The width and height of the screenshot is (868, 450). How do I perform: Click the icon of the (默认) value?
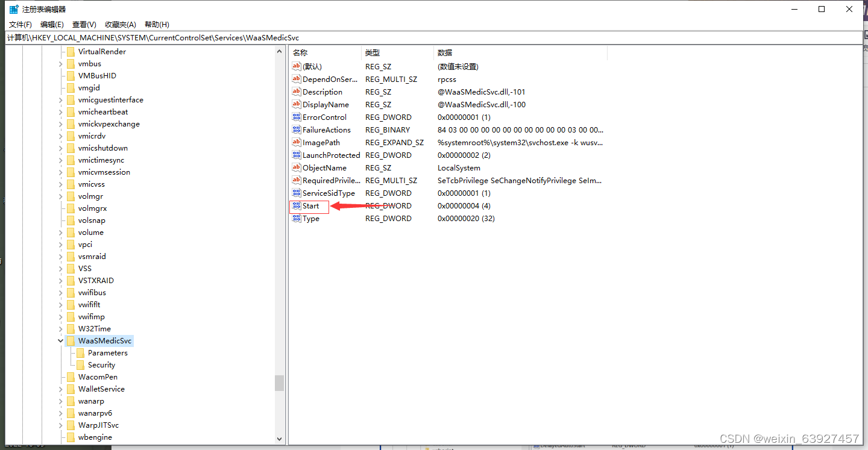[296, 66]
